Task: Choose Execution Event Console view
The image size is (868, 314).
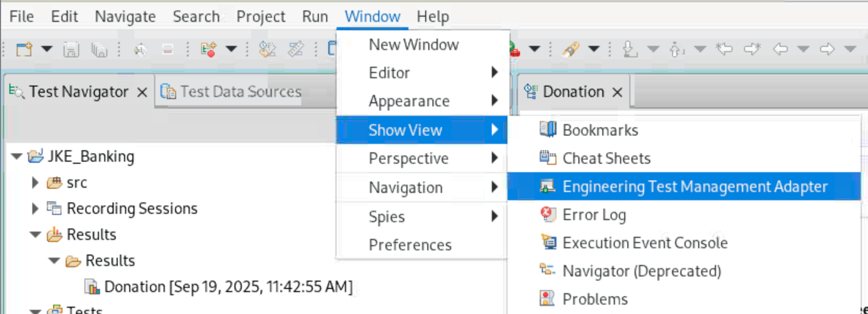Action: 644,243
